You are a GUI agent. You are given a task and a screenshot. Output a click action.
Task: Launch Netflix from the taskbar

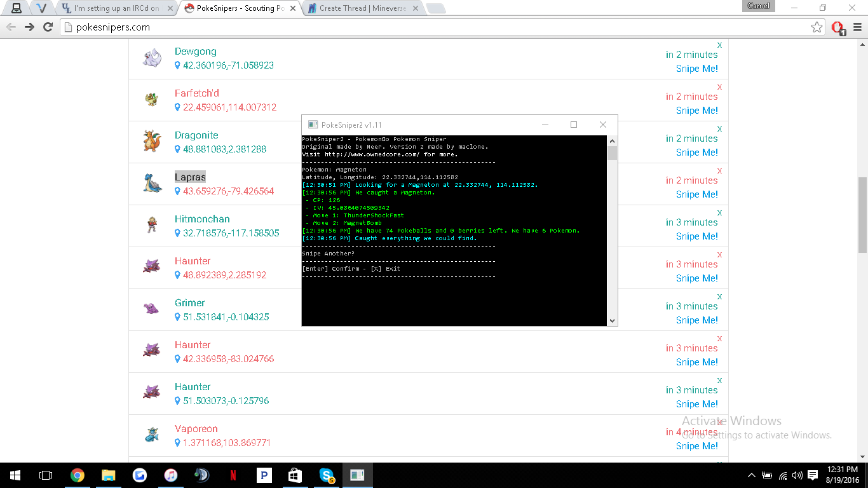tap(233, 475)
